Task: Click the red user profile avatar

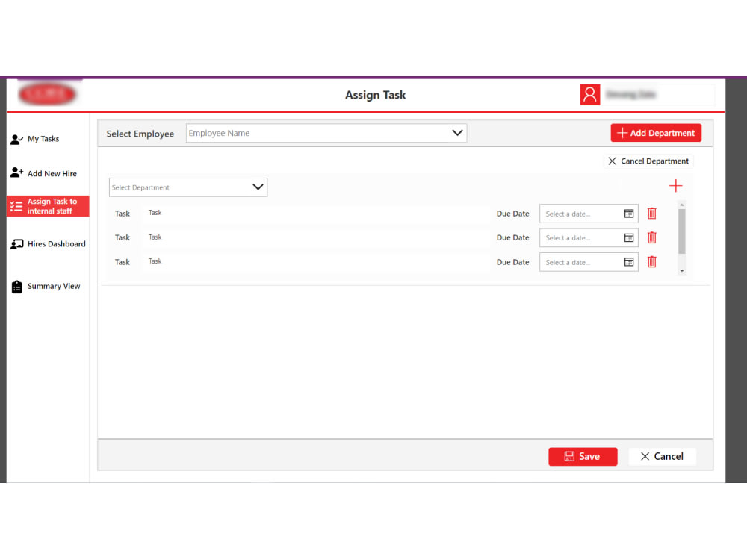Action: 589,95
